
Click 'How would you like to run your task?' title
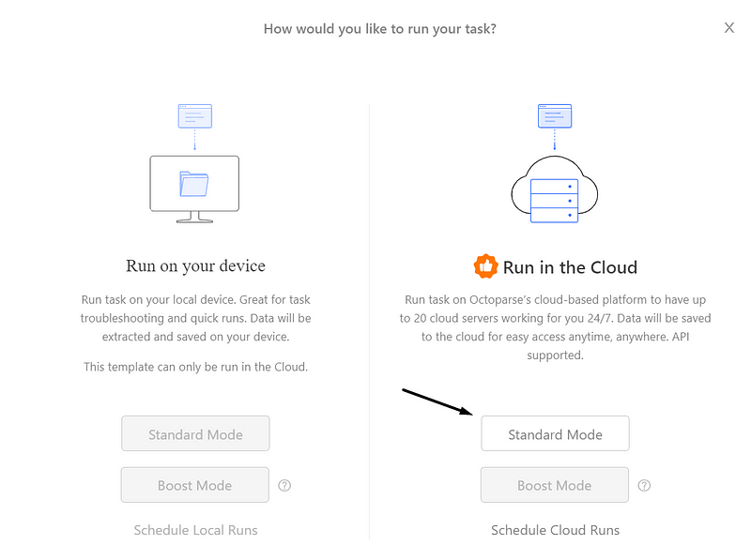pyautogui.click(x=380, y=29)
